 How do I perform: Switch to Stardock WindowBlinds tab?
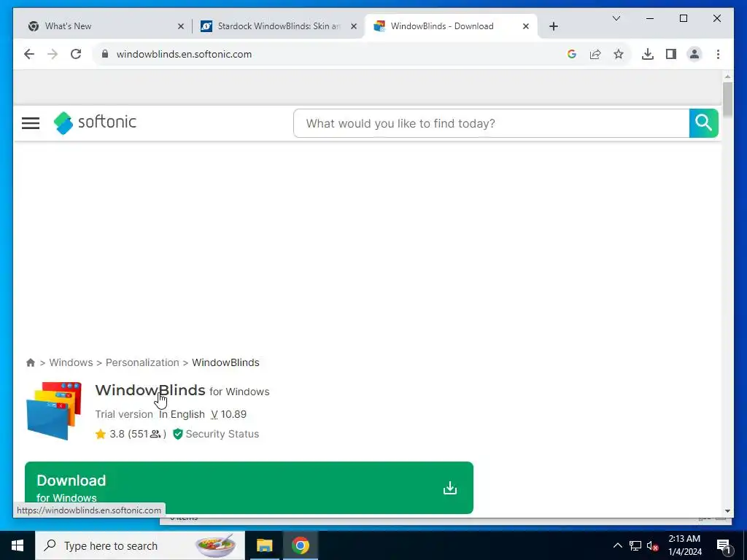click(x=279, y=26)
